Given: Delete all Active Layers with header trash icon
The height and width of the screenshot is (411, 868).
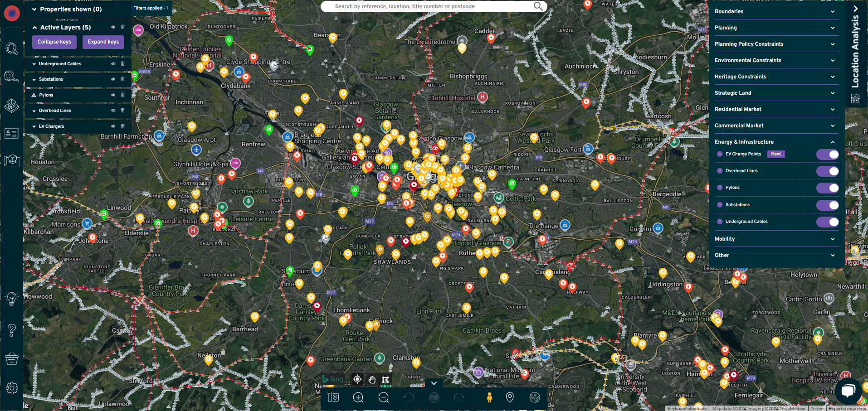Looking at the screenshot, I should (122, 27).
